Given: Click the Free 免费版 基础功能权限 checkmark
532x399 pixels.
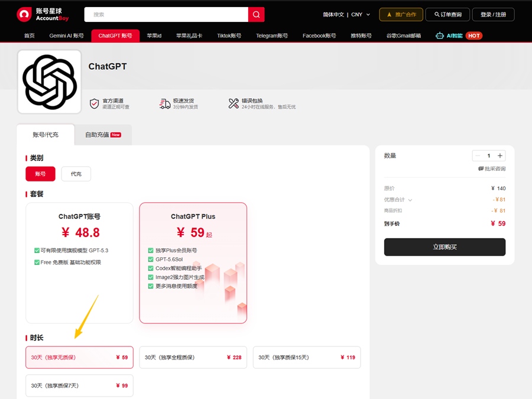Looking at the screenshot, I should [37, 262].
